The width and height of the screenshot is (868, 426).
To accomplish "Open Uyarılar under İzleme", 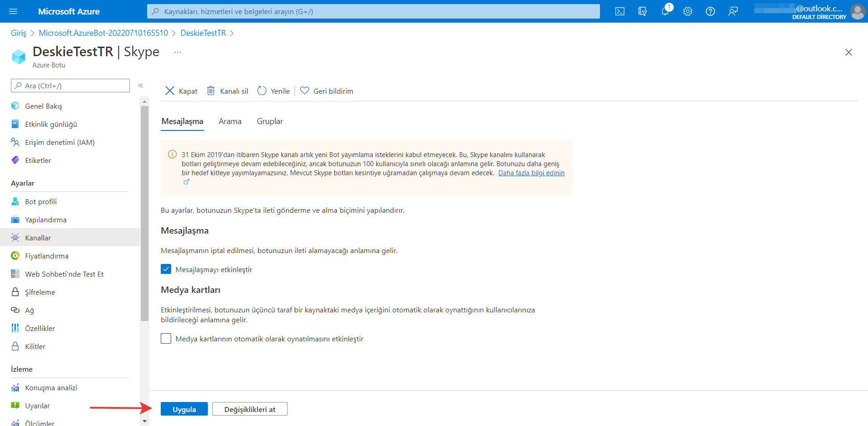I will 38,406.
